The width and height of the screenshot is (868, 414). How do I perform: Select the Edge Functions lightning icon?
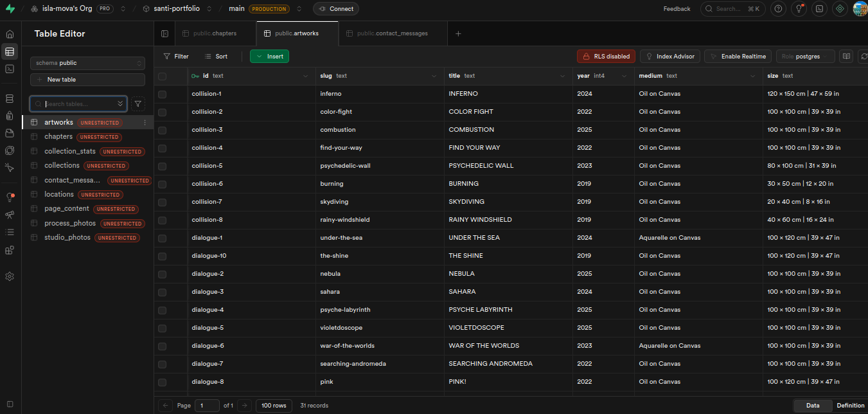pyautogui.click(x=10, y=168)
